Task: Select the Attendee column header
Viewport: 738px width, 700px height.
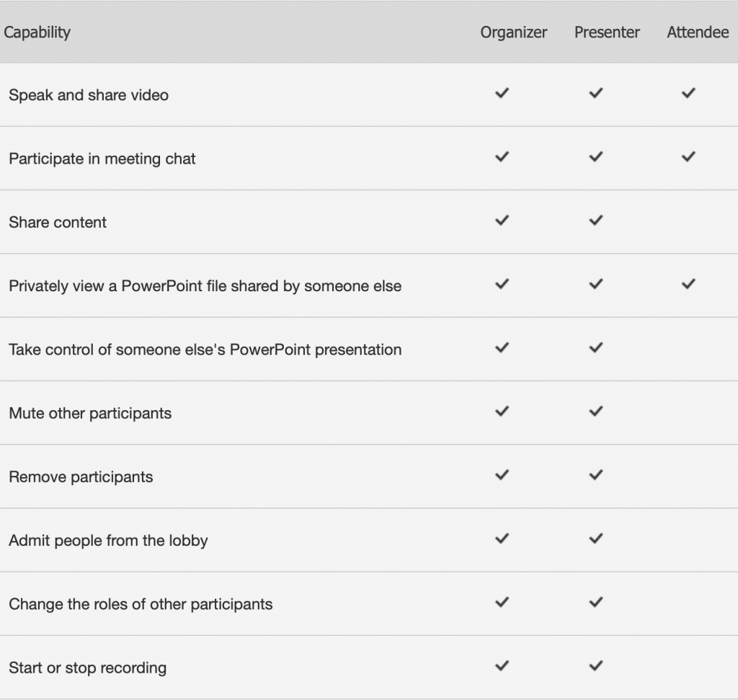Action: (698, 32)
